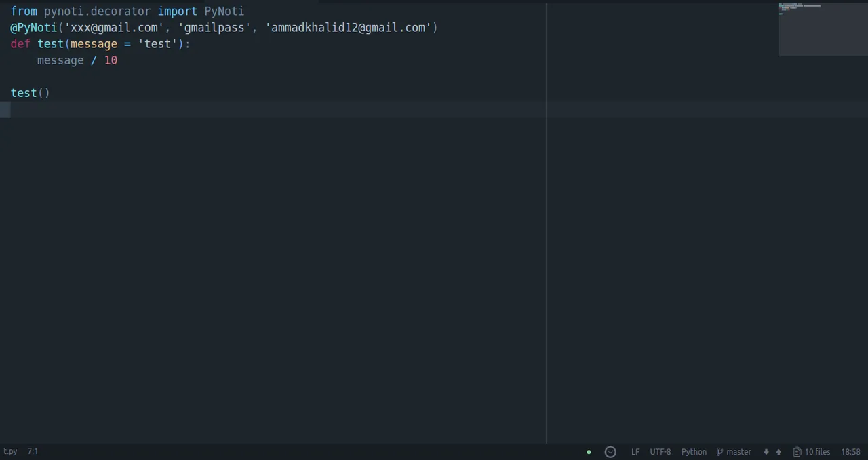Click the 'import' keyword

[x=178, y=11]
